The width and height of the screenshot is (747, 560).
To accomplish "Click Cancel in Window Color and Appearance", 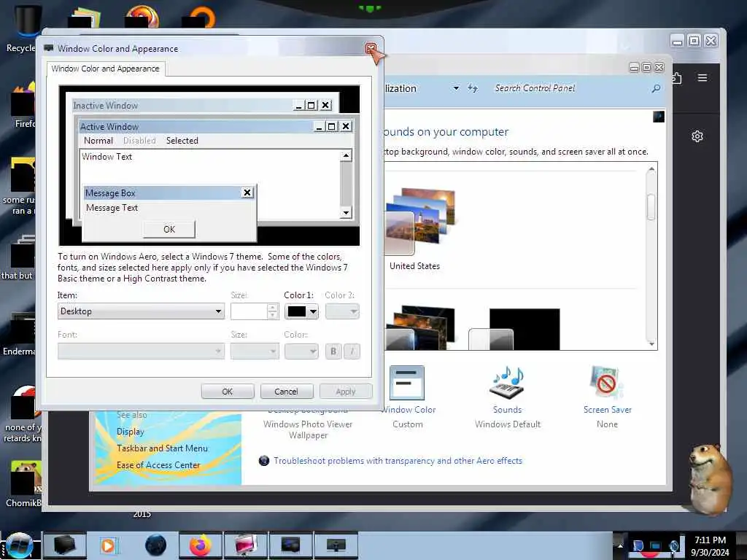I will coord(286,392).
